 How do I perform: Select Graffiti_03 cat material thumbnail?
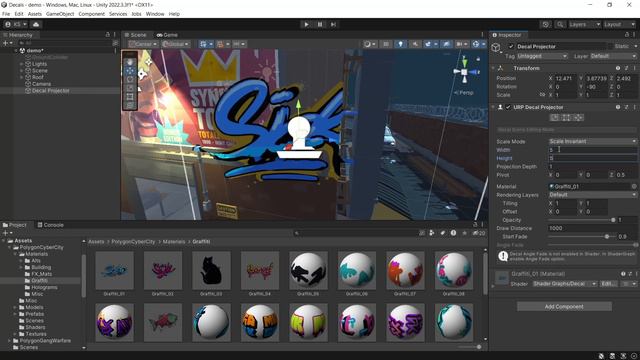click(x=211, y=273)
